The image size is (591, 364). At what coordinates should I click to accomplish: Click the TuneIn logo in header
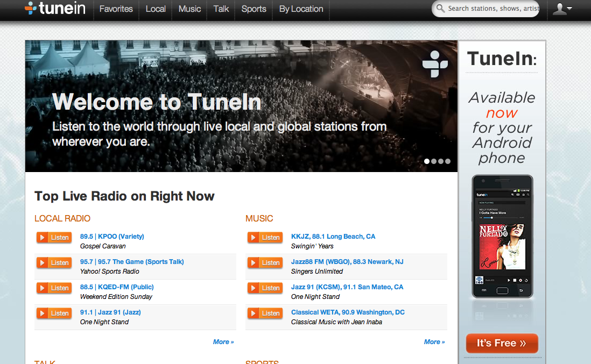click(55, 8)
